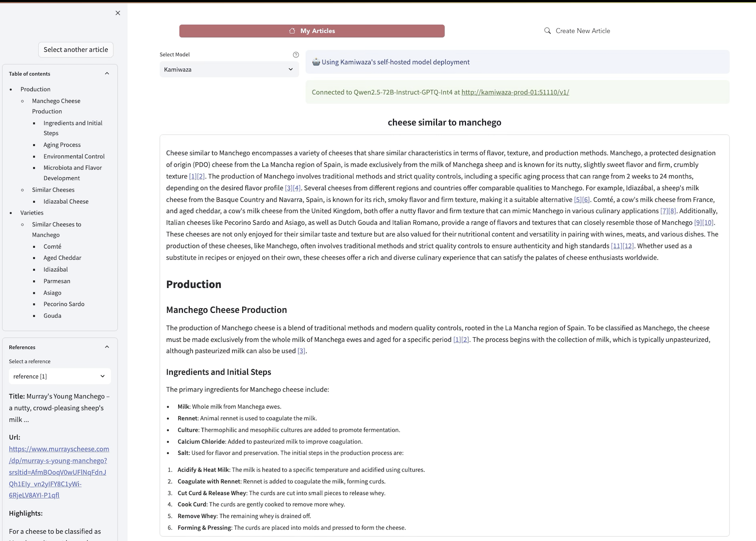Collapse the References panel
The image size is (756, 541).
point(107,347)
